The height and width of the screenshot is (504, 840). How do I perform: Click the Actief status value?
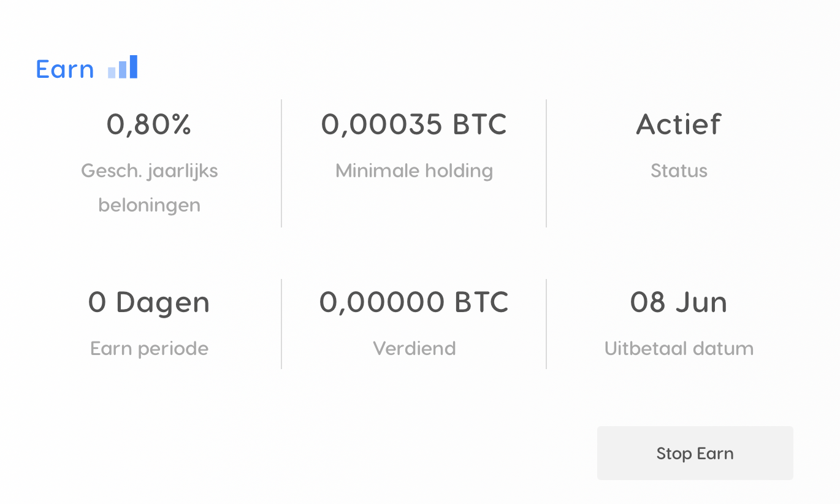click(679, 124)
